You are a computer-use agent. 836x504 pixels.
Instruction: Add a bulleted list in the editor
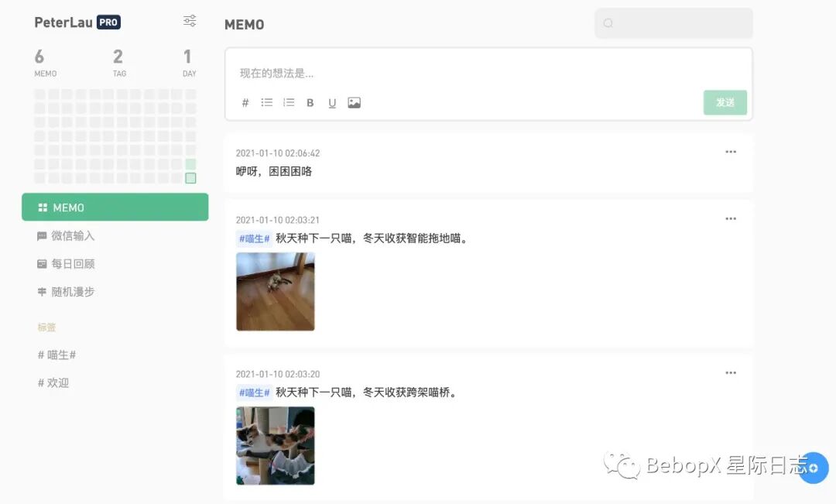(266, 102)
